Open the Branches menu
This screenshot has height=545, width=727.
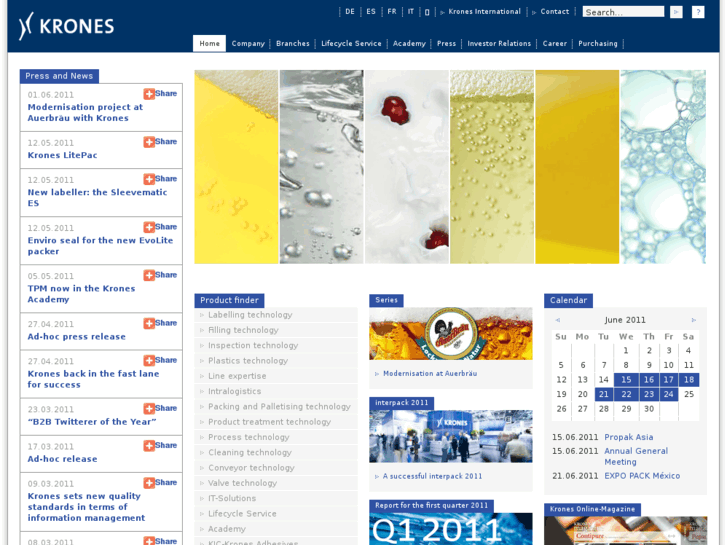coord(293,44)
